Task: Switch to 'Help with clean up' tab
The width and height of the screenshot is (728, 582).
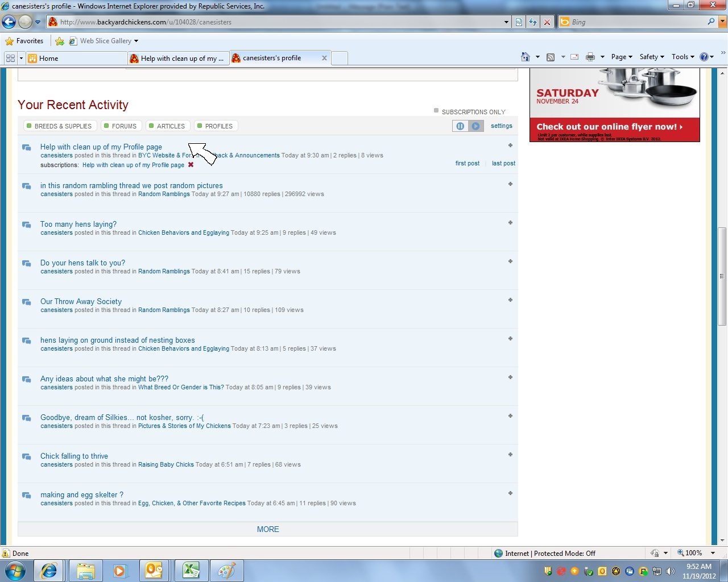Action: (x=178, y=58)
